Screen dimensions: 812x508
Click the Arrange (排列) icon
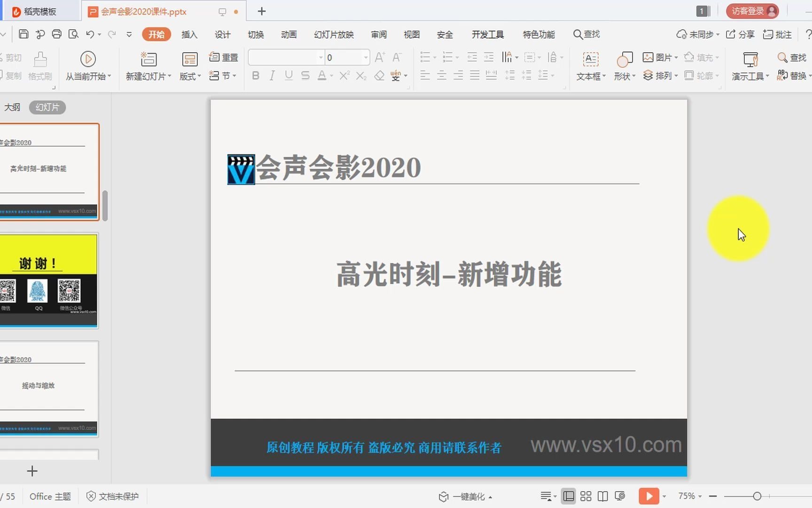coord(648,75)
